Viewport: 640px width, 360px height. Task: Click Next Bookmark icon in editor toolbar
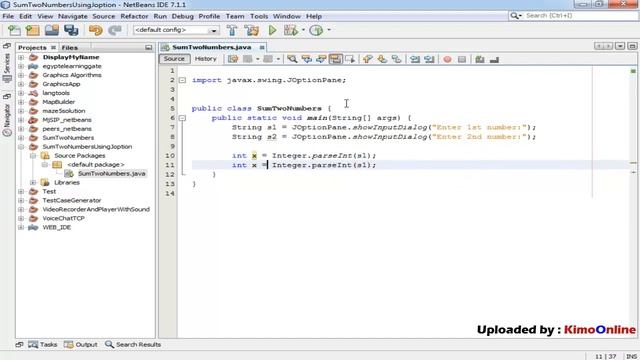click(382, 59)
